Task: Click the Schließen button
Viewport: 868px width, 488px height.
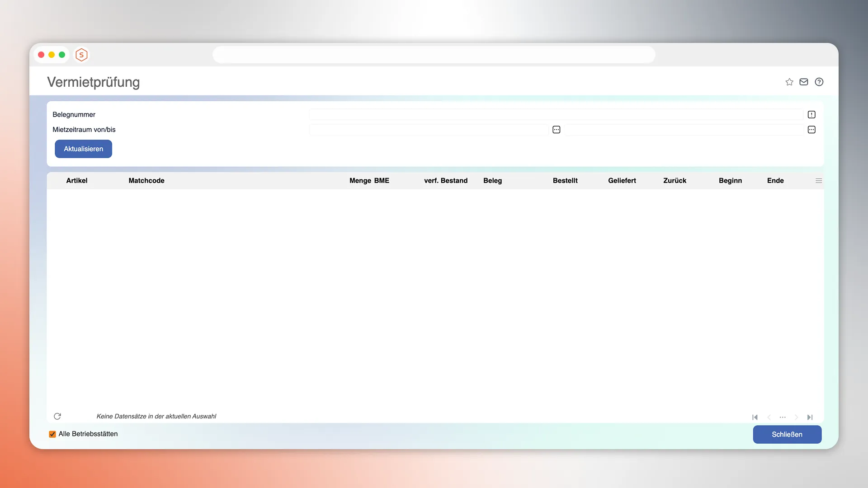Action: click(787, 434)
